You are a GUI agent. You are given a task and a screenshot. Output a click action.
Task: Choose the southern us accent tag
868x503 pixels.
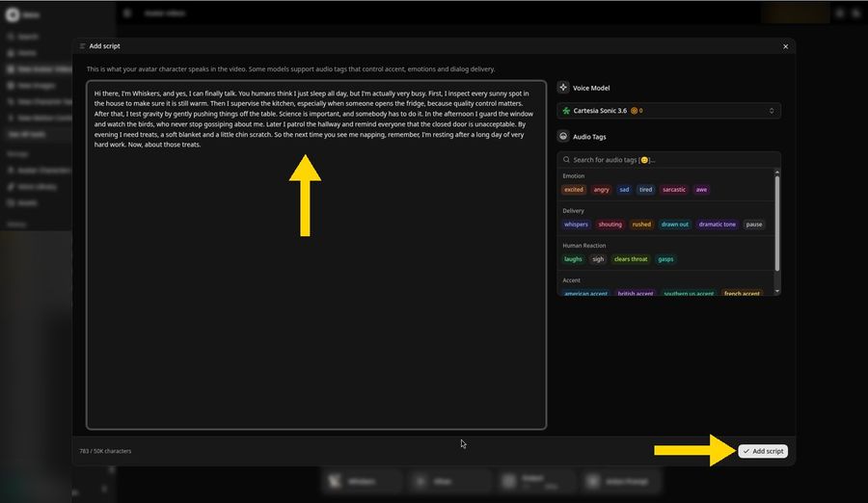(x=689, y=293)
